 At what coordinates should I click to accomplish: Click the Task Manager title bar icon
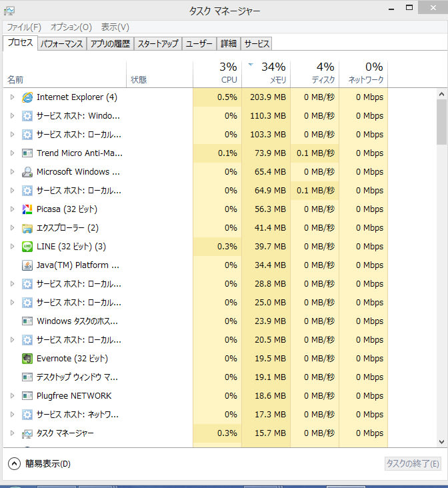point(9,11)
